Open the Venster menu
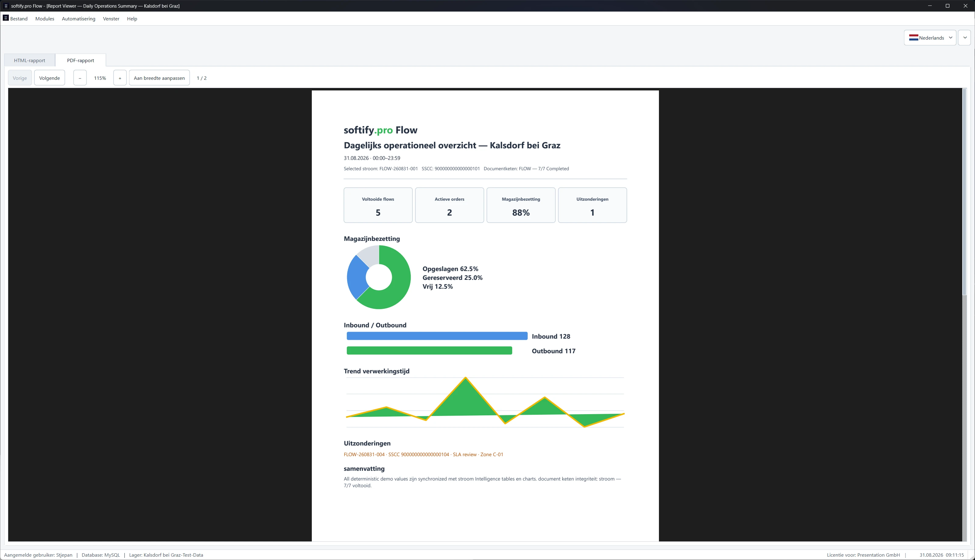The image size is (975, 560). pos(111,19)
